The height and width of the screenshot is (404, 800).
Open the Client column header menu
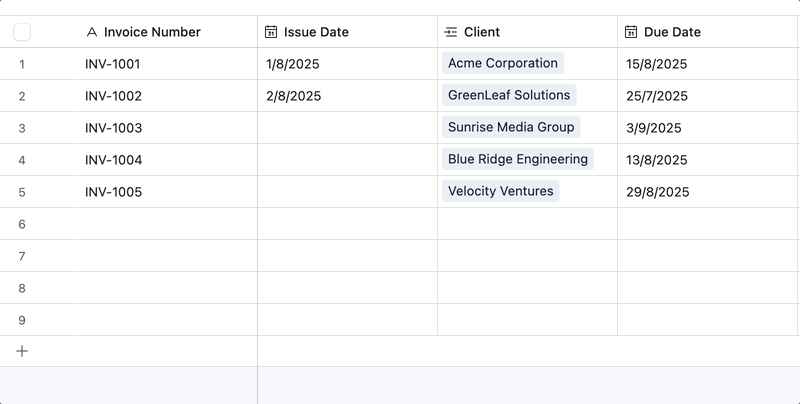tap(527, 32)
